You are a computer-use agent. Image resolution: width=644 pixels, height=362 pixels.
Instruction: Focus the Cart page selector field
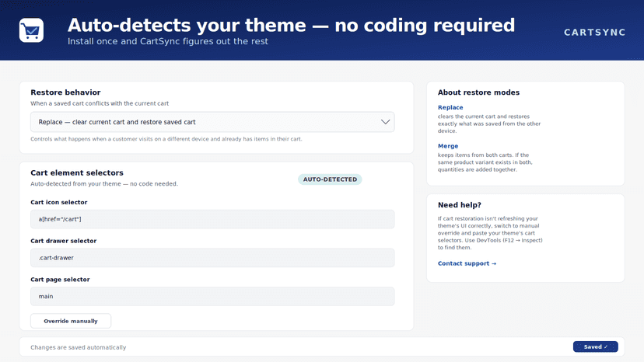[212, 296]
